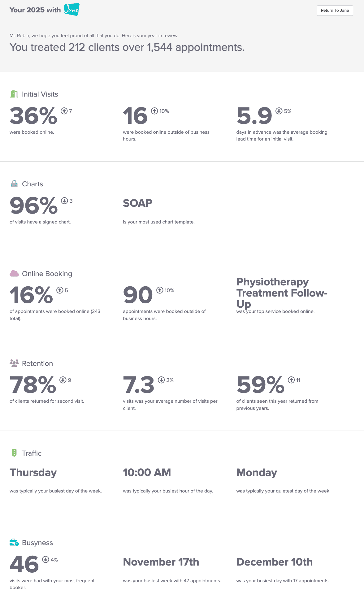Click the Traffic light icon
Viewport: 364px width, 603px height.
pos(14,453)
